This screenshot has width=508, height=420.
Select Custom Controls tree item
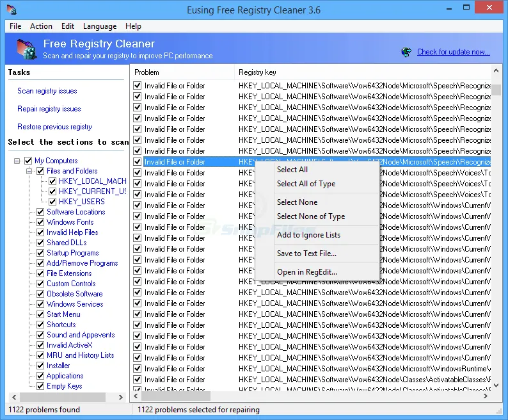[71, 284]
